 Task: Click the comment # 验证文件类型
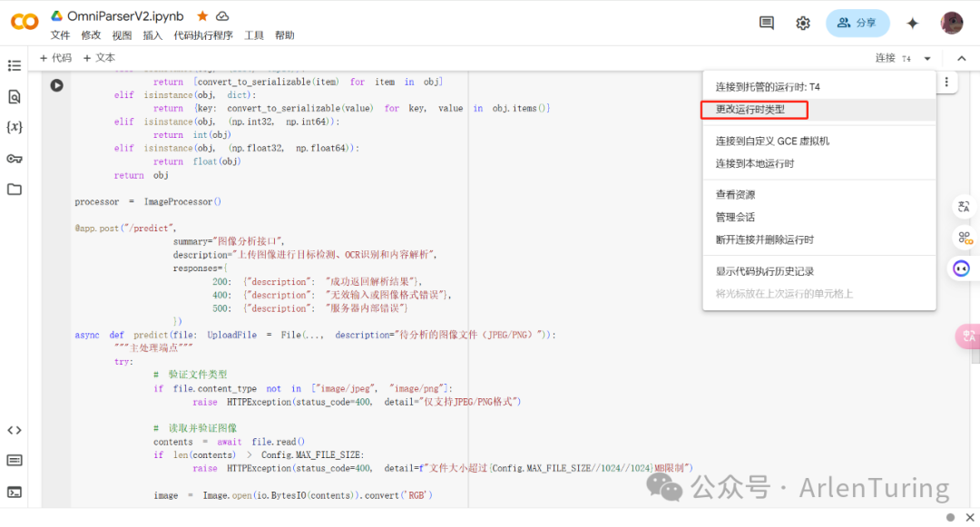click(191, 375)
